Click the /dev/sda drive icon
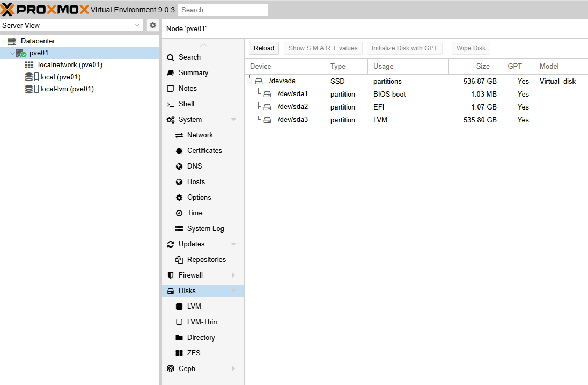This screenshot has width=588, height=385. pyautogui.click(x=259, y=81)
